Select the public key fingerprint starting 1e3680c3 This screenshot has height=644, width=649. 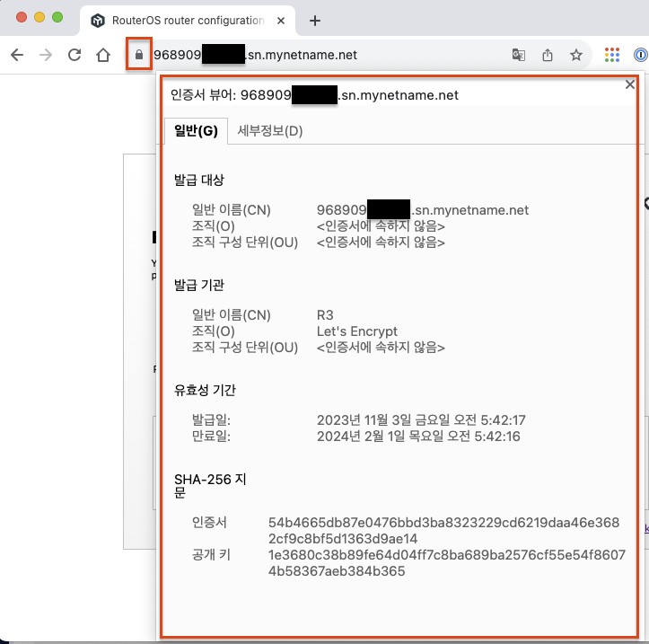(x=447, y=563)
